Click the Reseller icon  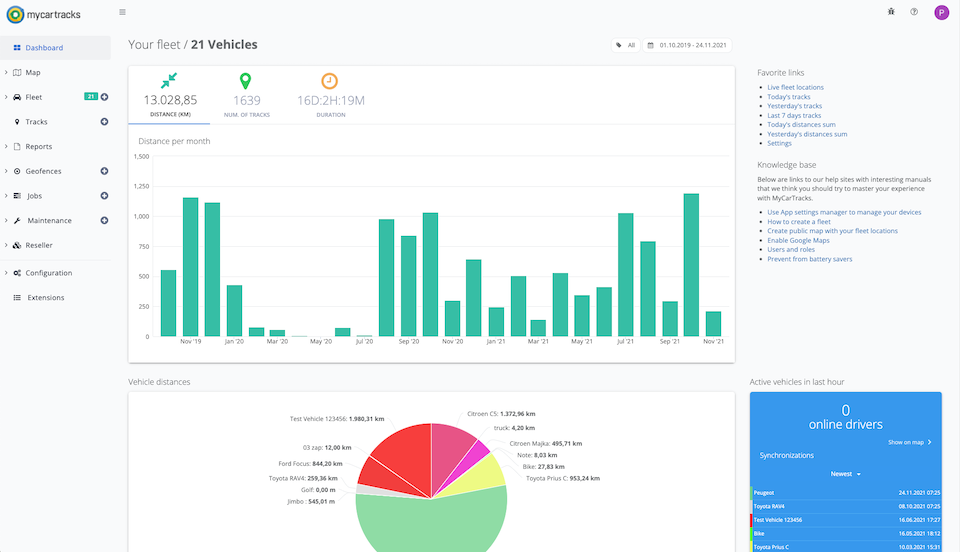tap(17, 245)
